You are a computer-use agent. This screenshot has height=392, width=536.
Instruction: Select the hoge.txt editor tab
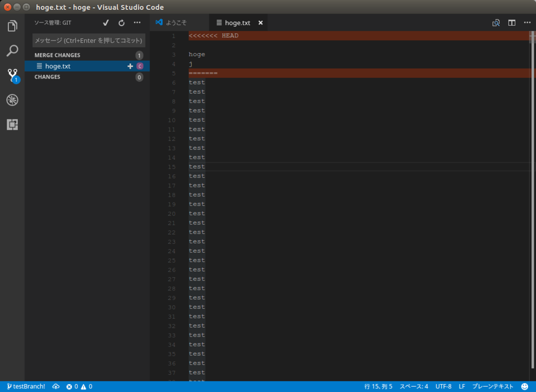tap(238, 23)
